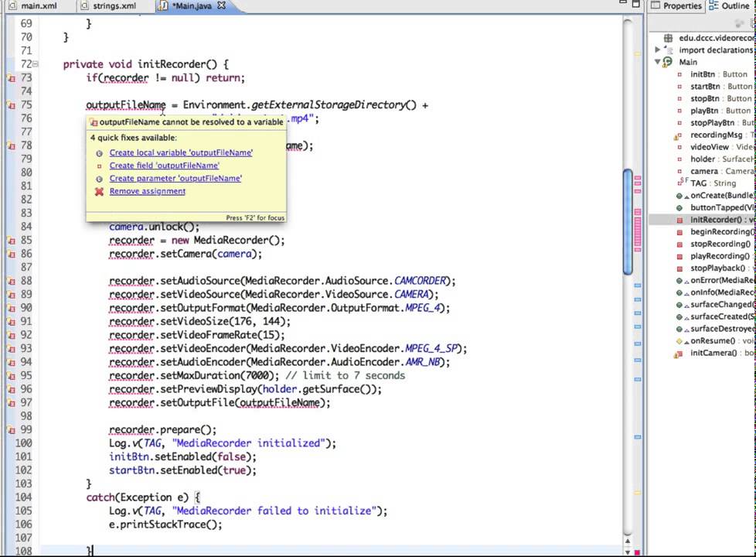This screenshot has height=557, width=756.
Task: Open the Properties view tab
Action: click(676, 5)
